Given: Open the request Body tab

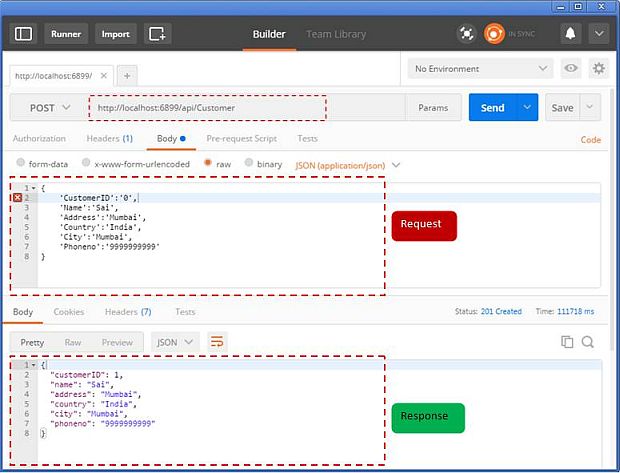Looking at the screenshot, I should (x=171, y=138).
